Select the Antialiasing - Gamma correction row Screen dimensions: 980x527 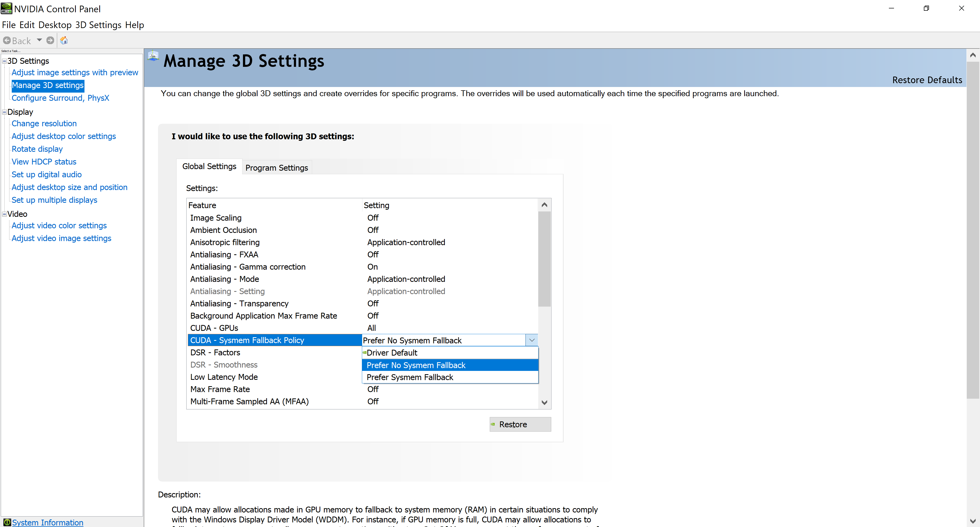(363, 267)
